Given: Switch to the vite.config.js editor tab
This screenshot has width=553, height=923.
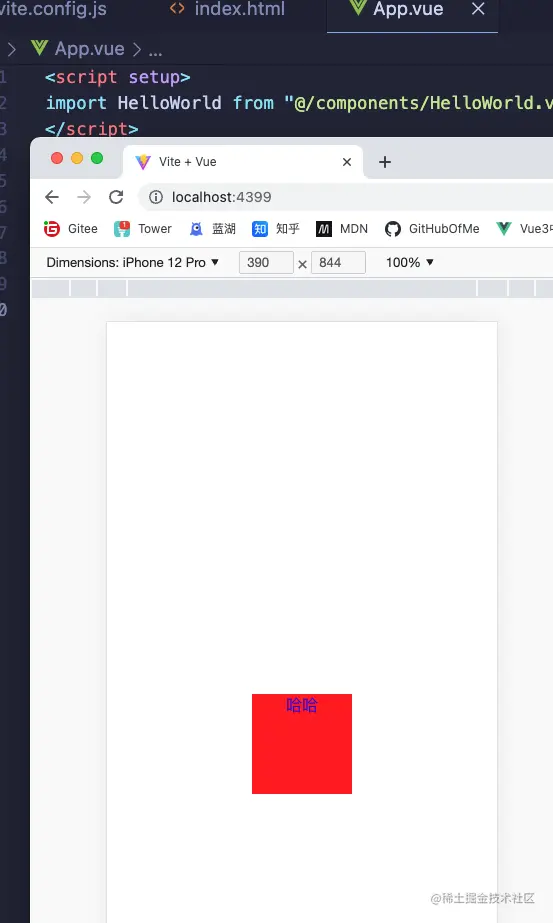Looking at the screenshot, I should click(x=54, y=9).
